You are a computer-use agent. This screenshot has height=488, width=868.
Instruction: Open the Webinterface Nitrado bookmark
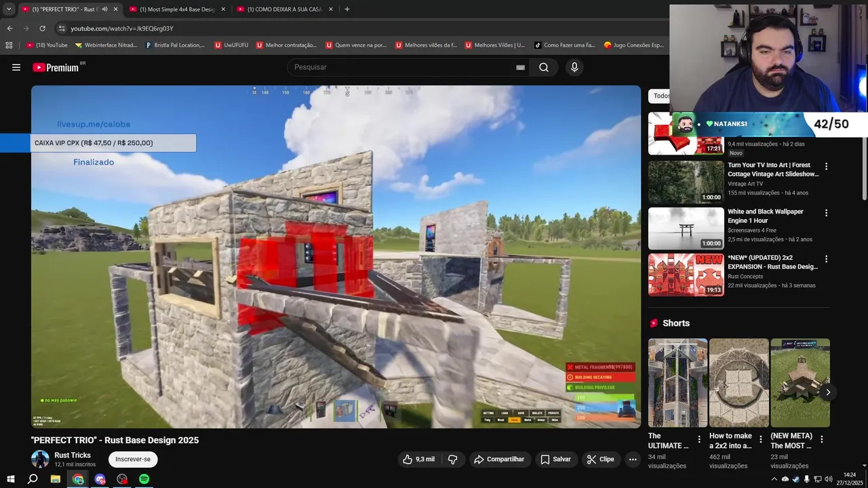click(x=106, y=45)
